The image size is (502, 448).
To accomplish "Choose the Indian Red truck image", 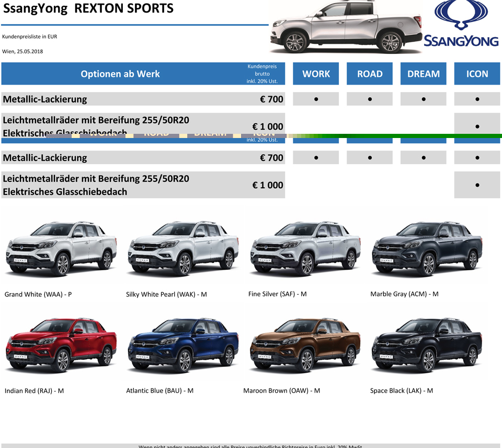I will click(x=61, y=345).
